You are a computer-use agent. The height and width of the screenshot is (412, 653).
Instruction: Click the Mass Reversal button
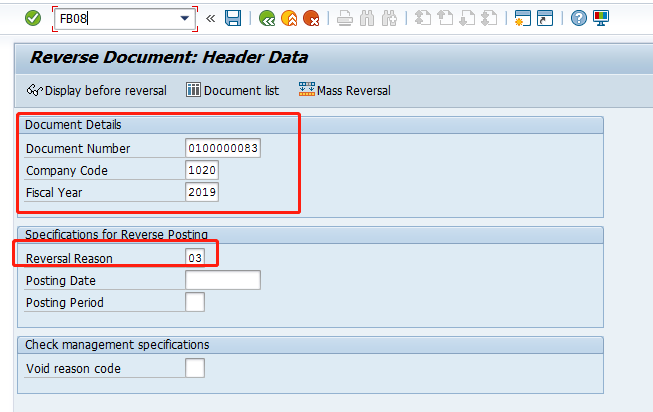coord(345,90)
